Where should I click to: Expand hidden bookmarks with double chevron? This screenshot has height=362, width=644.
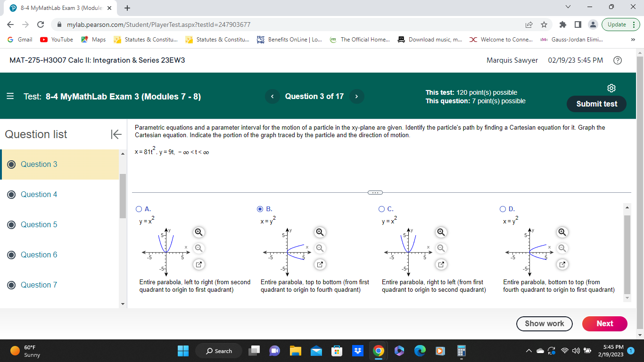pyautogui.click(x=634, y=40)
